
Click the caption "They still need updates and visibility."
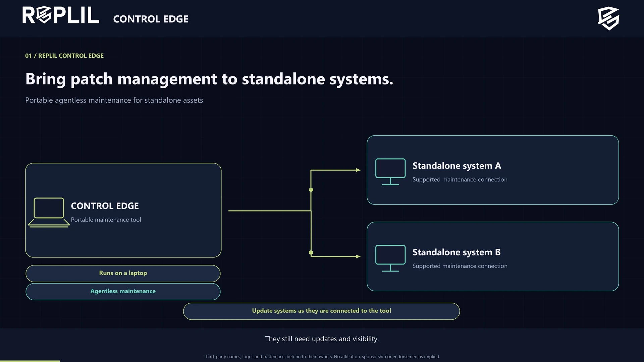click(322, 339)
